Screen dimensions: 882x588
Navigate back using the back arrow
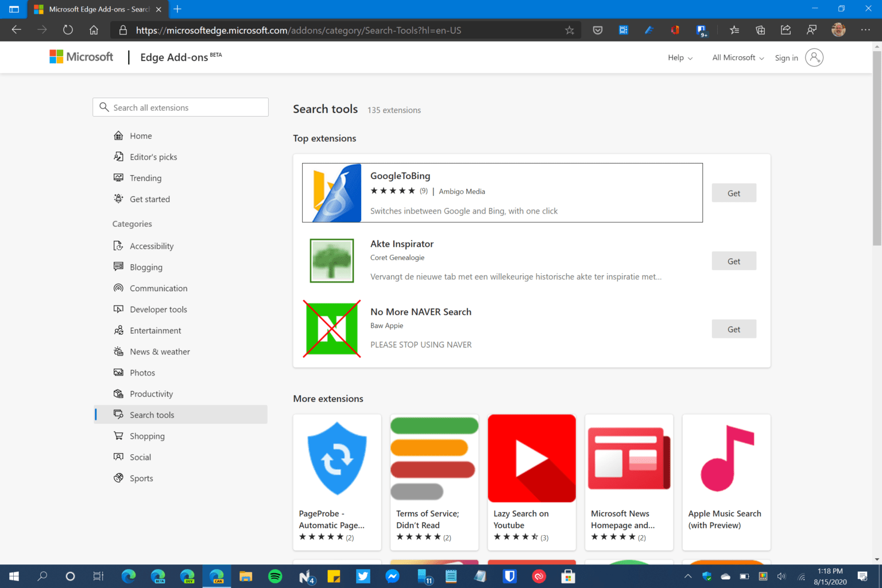coord(16,30)
